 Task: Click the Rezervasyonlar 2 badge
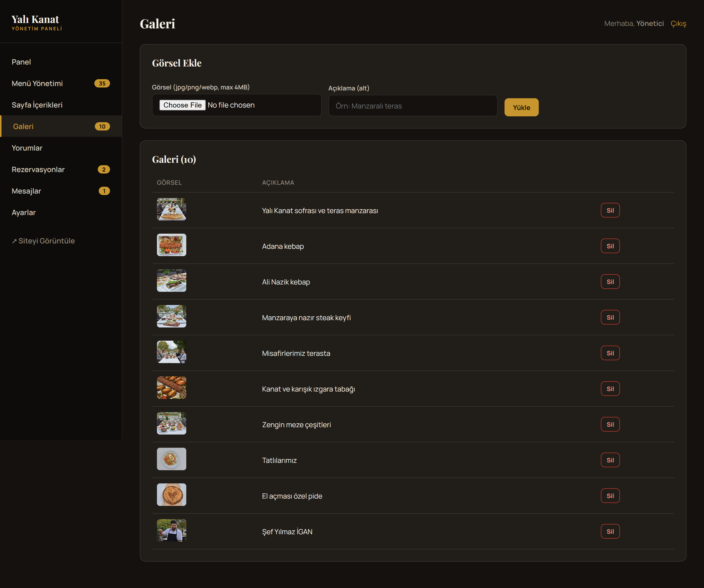[104, 169]
